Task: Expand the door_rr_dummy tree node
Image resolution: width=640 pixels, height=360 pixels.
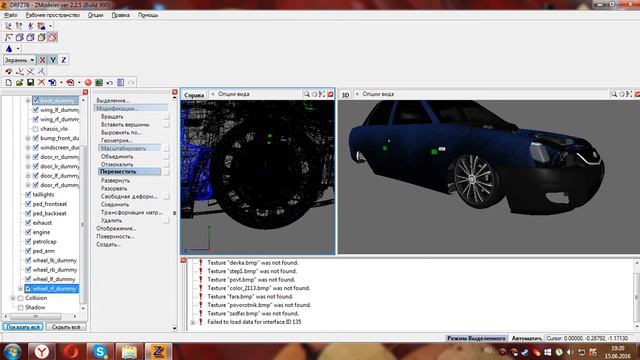Action: pos(28,157)
